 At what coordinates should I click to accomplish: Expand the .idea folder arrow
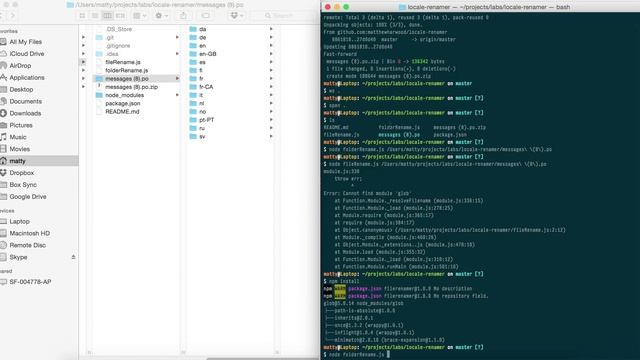[x=177, y=53]
